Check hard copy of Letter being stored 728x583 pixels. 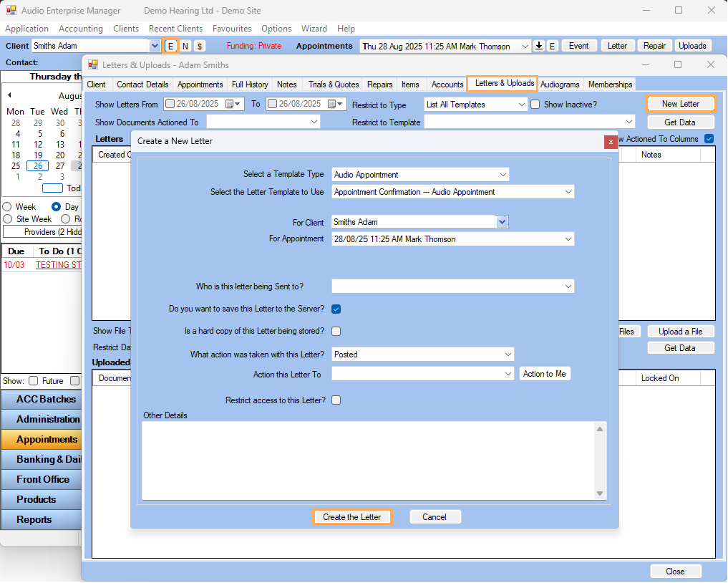coord(336,331)
